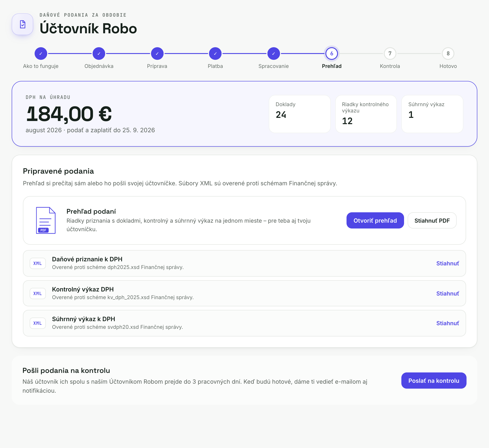
Task: Click the Účtovník Robo page title
Action: (x=88, y=28)
